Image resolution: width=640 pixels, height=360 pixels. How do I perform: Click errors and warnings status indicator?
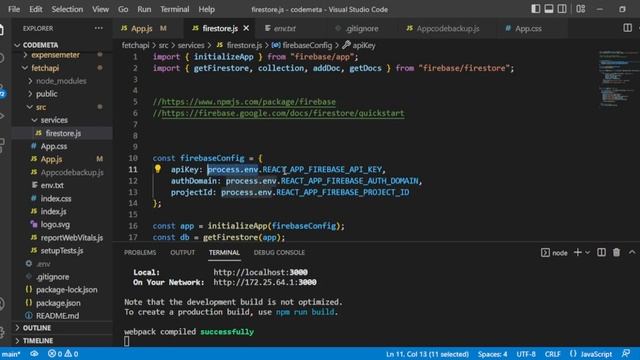pos(63,354)
